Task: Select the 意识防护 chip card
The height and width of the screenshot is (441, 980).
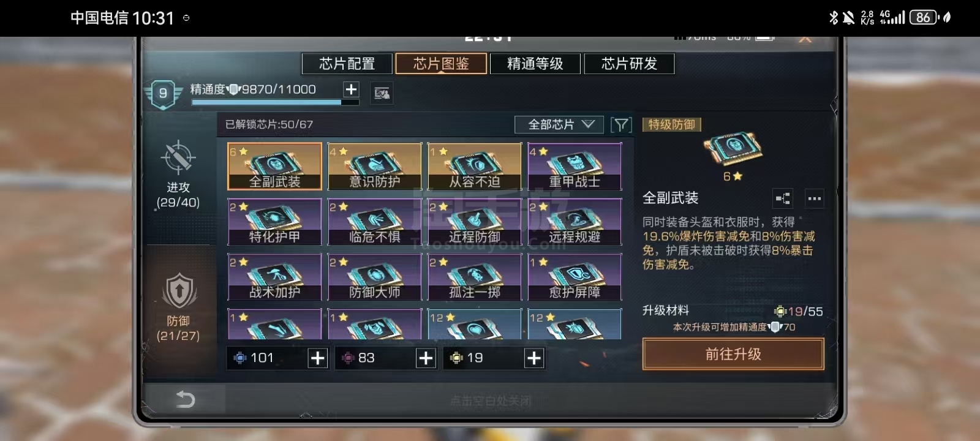Action: [x=375, y=166]
